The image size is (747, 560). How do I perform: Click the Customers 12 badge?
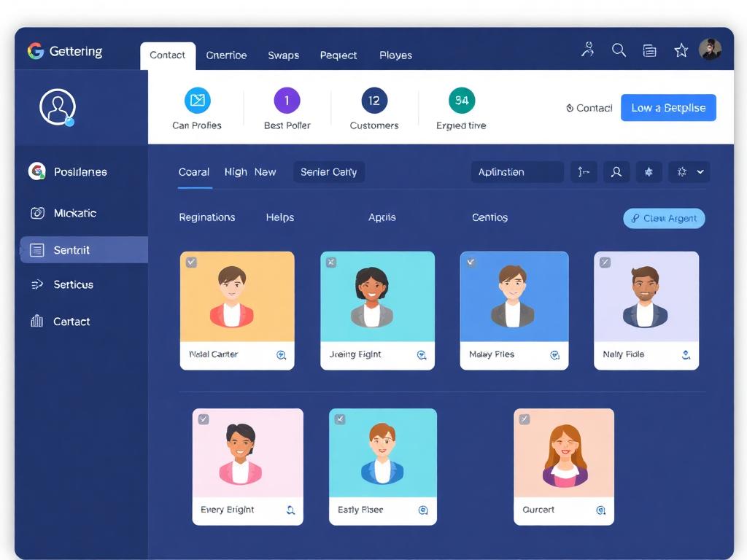(374, 101)
